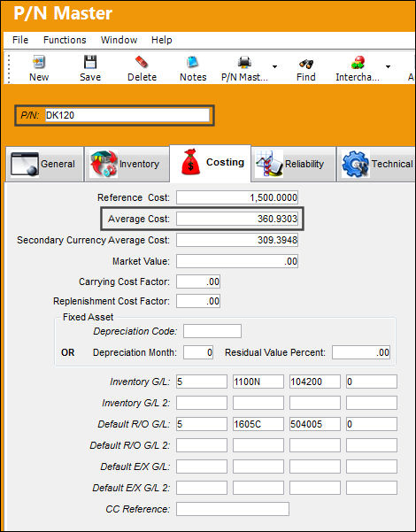Image resolution: width=416 pixels, height=532 pixels.
Task: Expand the P/N Master print dropdown arrow
Action: (x=274, y=66)
